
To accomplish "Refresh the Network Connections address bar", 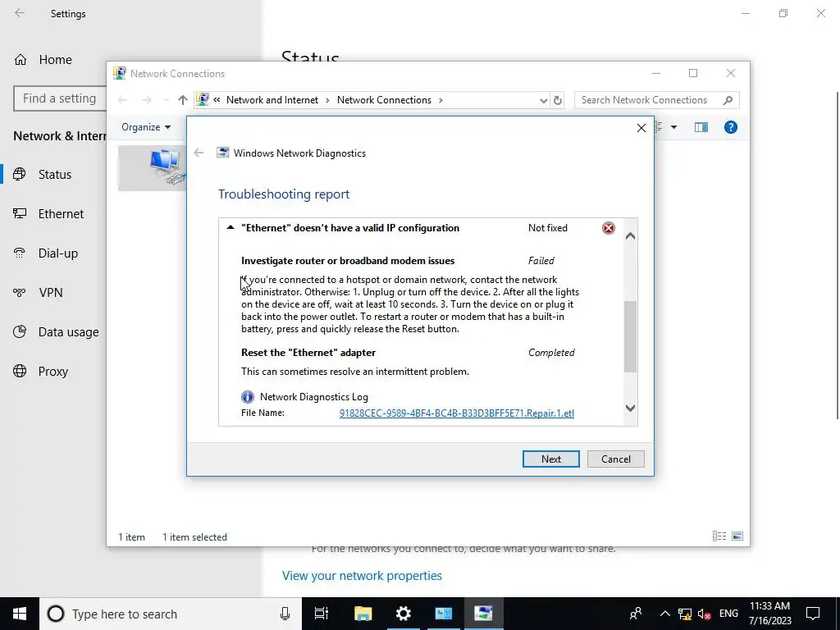I will pos(558,100).
